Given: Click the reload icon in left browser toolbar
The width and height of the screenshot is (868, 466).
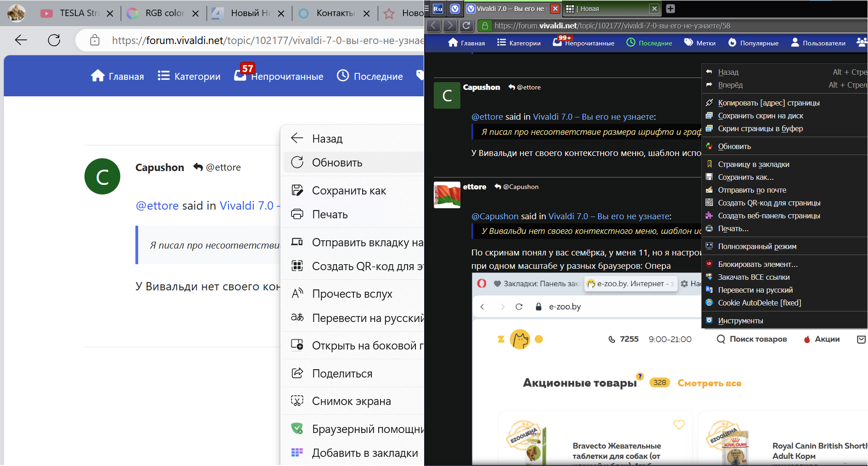Looking at the screenshot, I should pyautogui.click(x=54, y=40).
